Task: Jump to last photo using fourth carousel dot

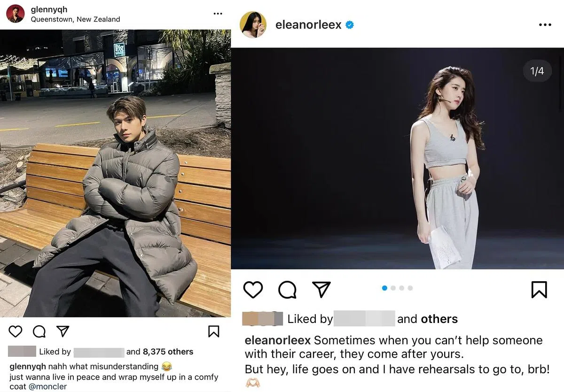Action: [410, 288]
